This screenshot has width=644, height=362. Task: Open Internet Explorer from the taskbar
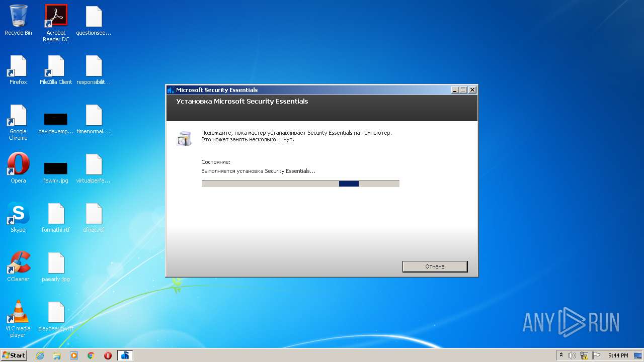click(40, 355)
